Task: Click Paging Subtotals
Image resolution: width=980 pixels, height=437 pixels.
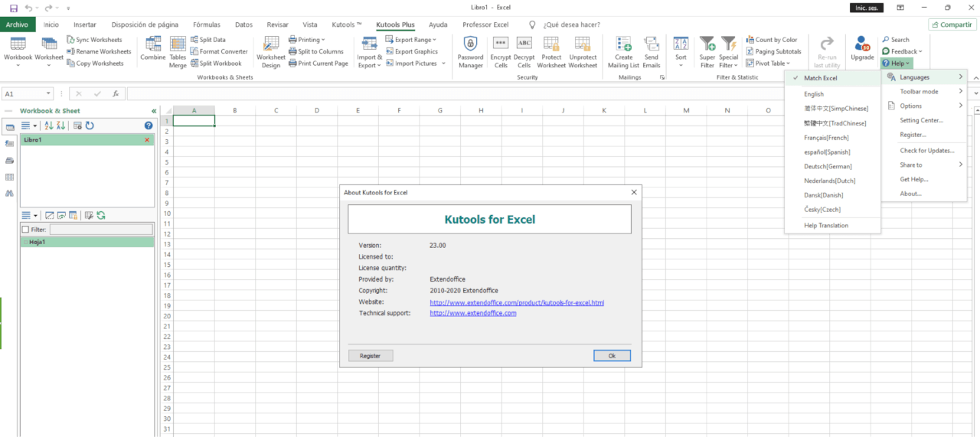Action: 773,51
